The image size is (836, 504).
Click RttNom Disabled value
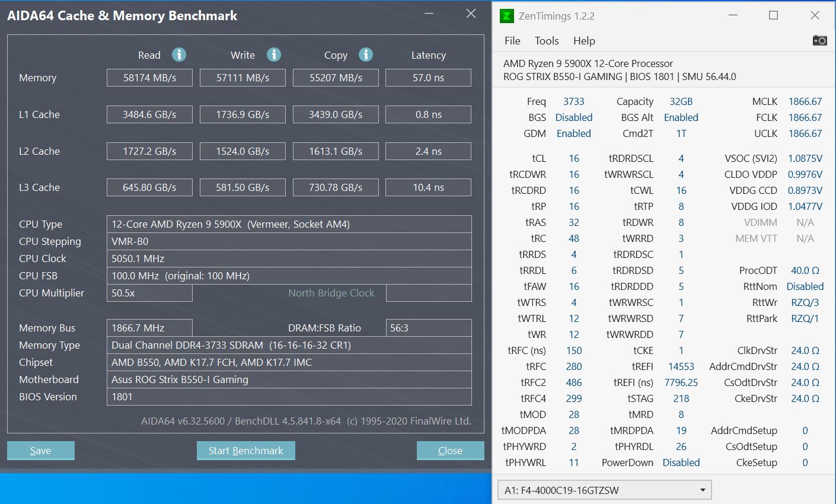(x=805, y=286)
